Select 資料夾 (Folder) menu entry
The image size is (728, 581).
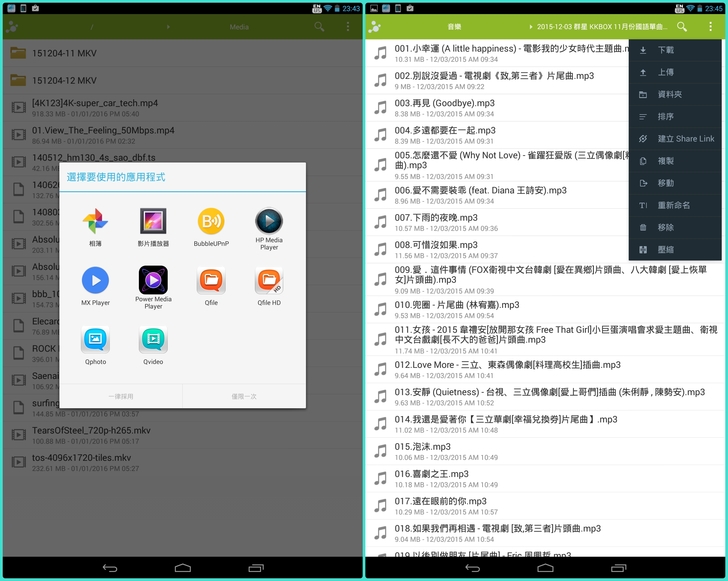click(675, 95)
